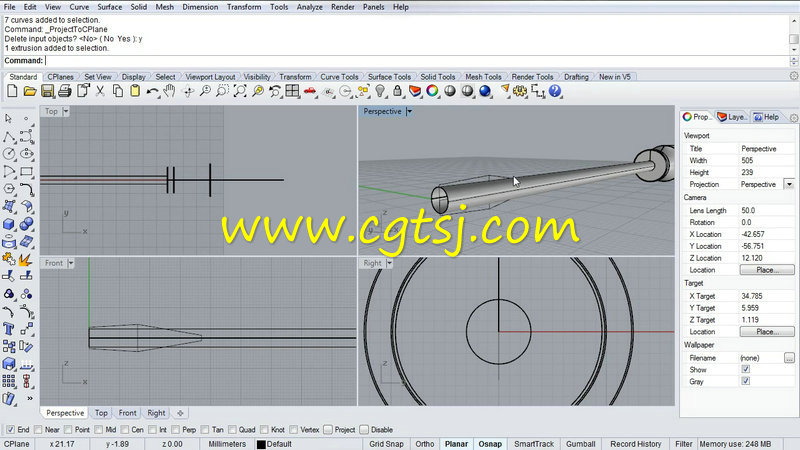The image size is (800, 450).
Task: Click the Paste clipboard icon
Action: click(x=135, y=91)
